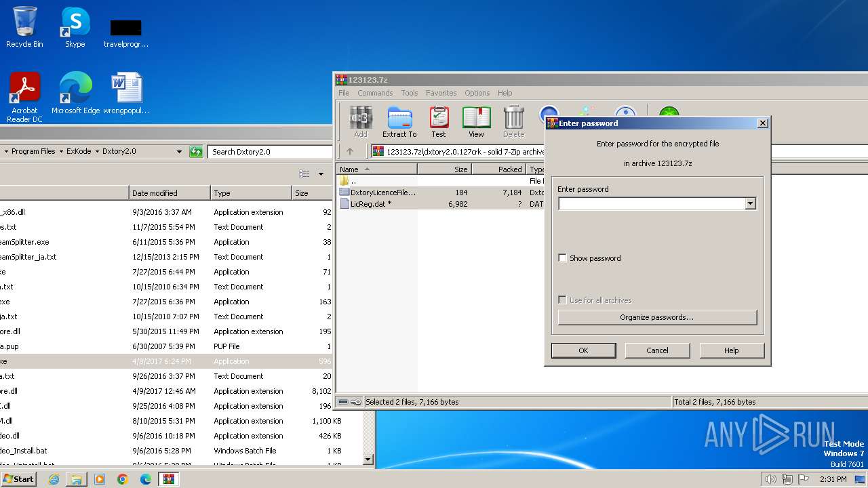The image size is (868, 488).
Task: Go up one level in archive path
Action: 350,152
